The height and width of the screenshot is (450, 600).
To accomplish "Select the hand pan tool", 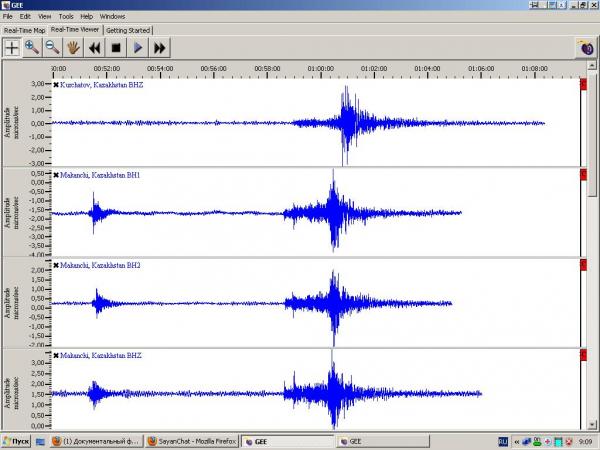I will 73,48.
